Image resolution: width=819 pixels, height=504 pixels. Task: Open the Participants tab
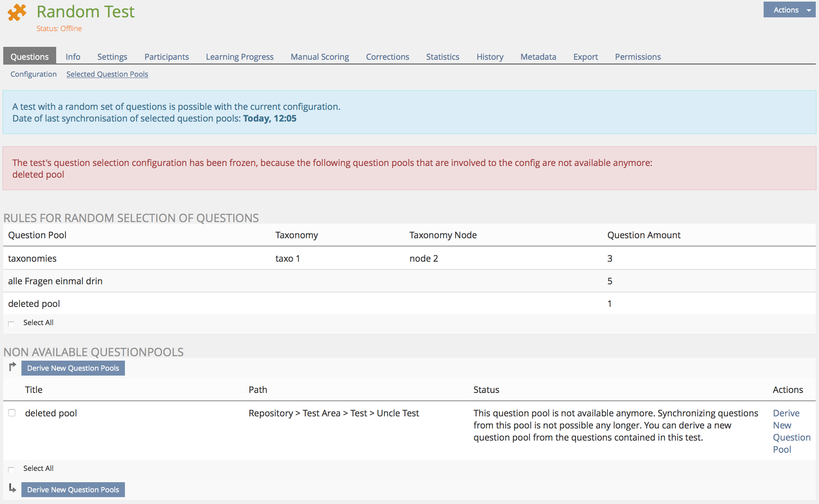(167, 57)
